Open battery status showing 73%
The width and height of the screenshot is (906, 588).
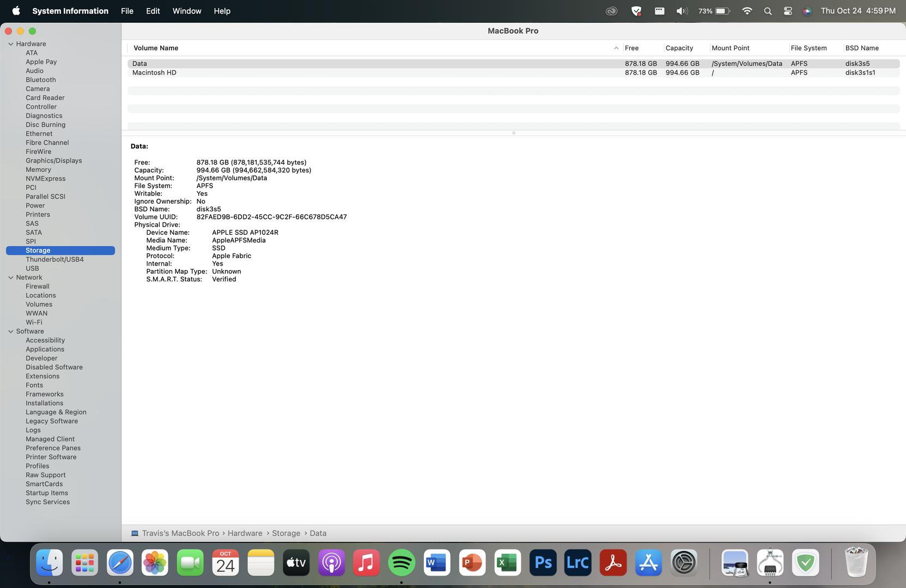click(x=714, y=11)
